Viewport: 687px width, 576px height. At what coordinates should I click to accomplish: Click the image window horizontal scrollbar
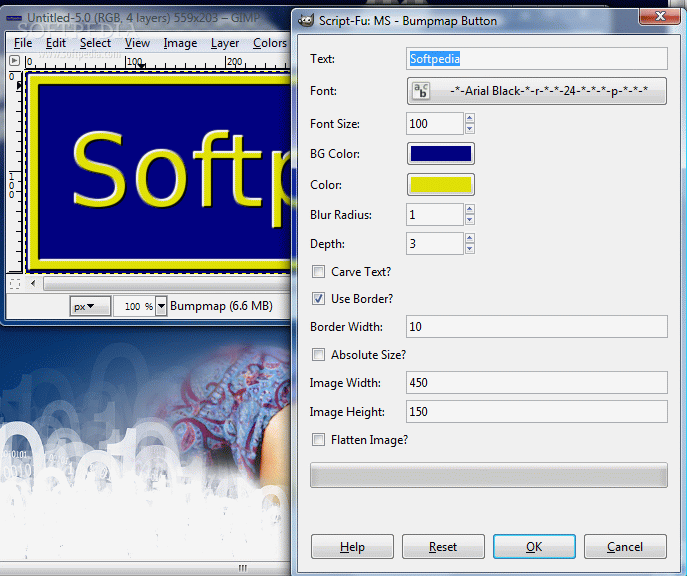pos(166,284)
